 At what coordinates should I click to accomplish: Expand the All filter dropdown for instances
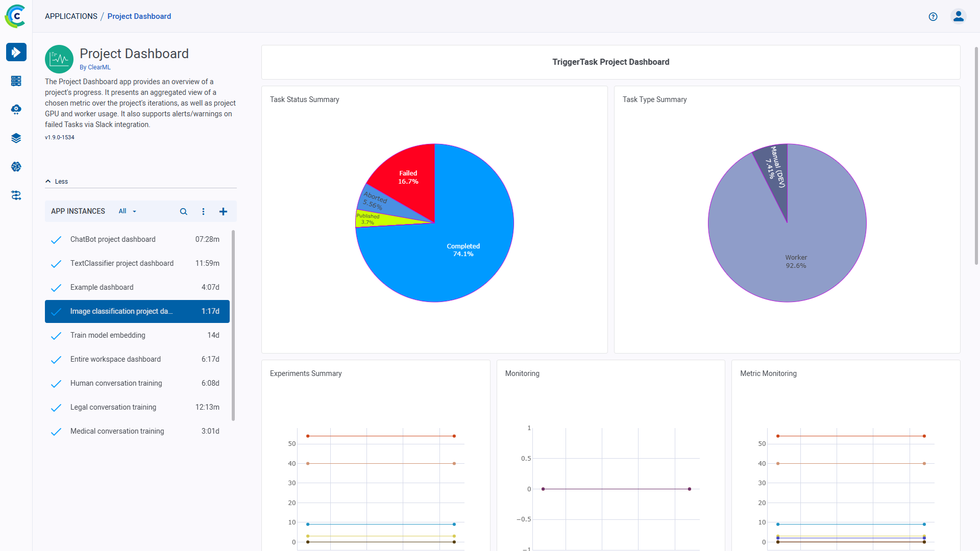(x=126, y=211)
